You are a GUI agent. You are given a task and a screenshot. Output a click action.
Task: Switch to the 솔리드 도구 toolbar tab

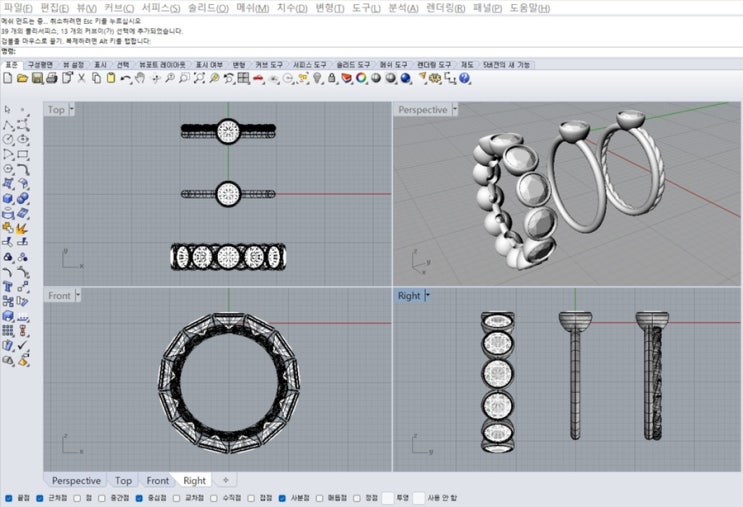click(x=353, y=65)
